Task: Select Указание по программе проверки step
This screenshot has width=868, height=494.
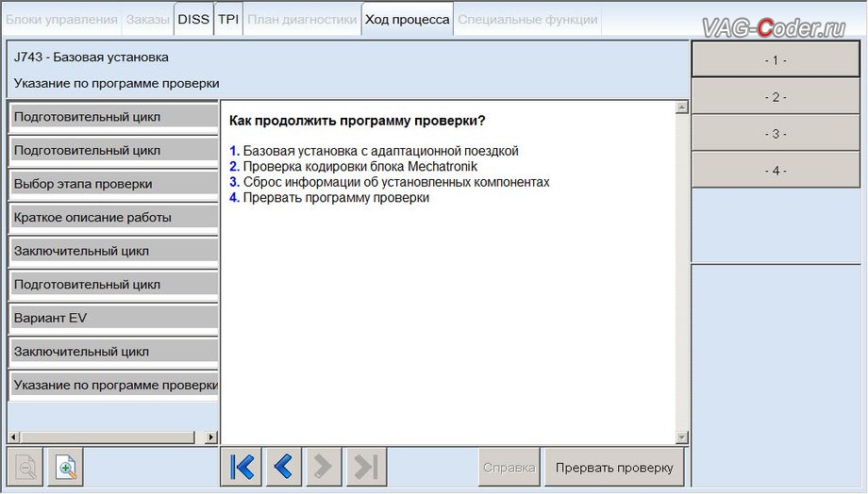Action: 113,385
